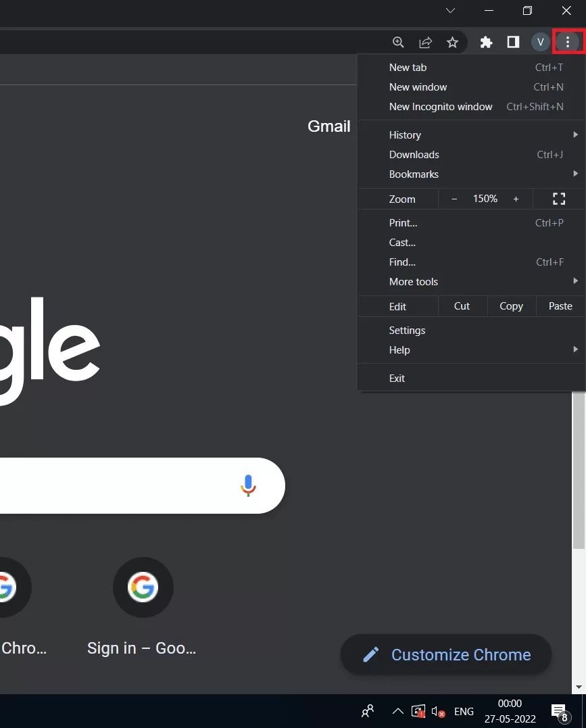The height and width of the screenshot is (728, 586).
Task: Open the side panel icon
Action: (513, 42)
